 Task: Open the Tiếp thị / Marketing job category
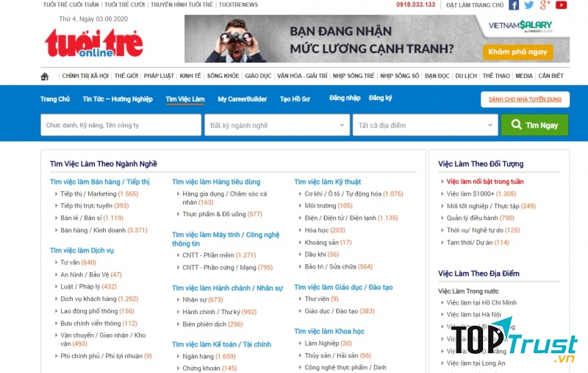tap(88, 194)
